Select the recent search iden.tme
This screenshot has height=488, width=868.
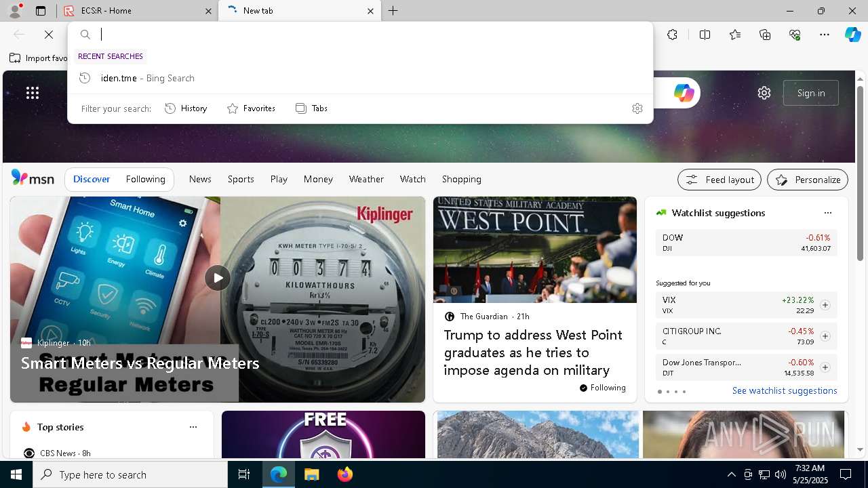360,78
